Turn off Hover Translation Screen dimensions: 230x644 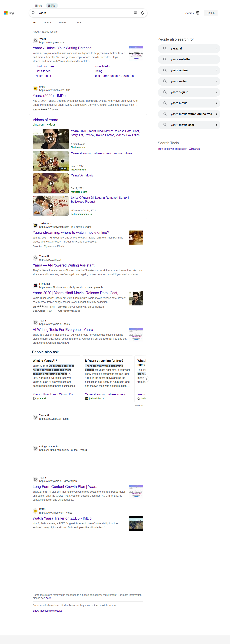pyautogui.click(x=179, y=149)
